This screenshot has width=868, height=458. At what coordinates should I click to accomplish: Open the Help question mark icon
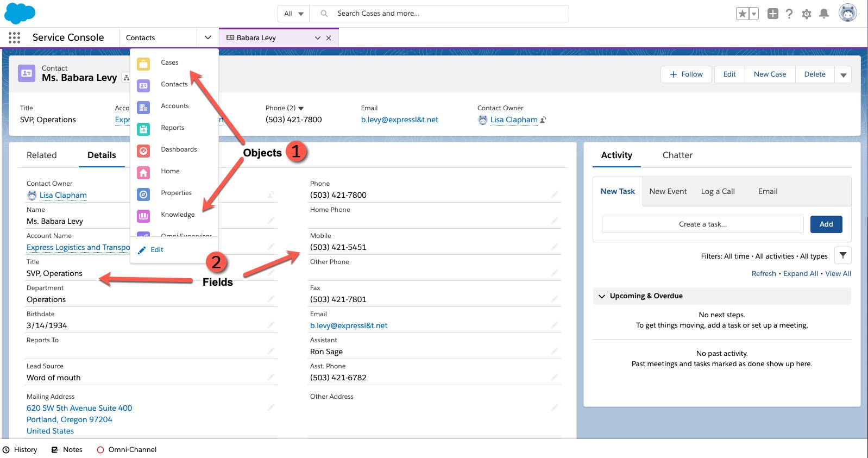pos(789,14)
